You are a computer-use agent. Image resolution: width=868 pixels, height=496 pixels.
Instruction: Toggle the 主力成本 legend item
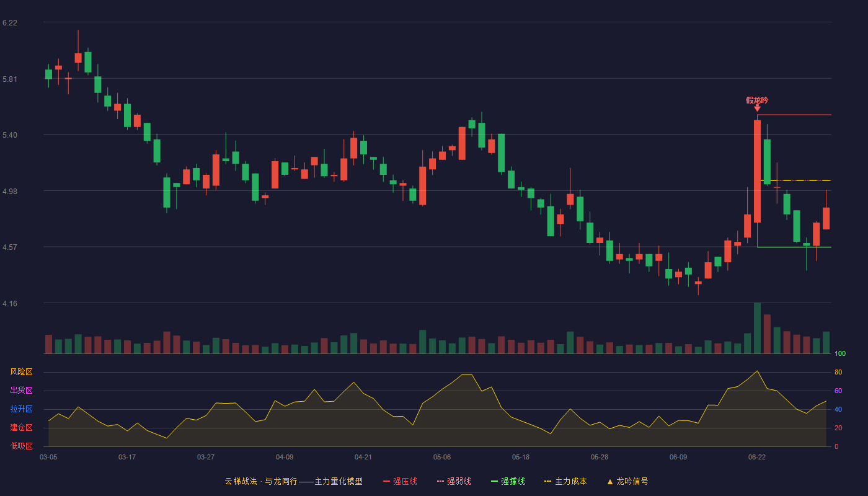point(565,481)
